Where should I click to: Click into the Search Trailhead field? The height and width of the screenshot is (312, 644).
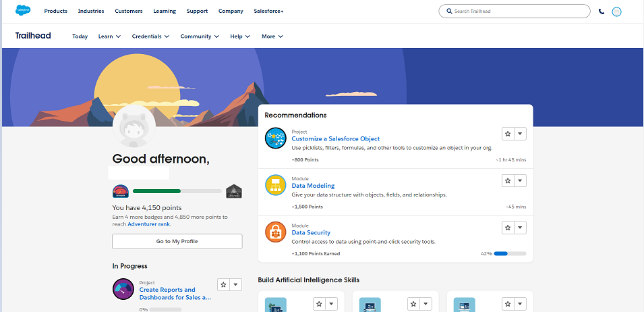click(515, 11)
